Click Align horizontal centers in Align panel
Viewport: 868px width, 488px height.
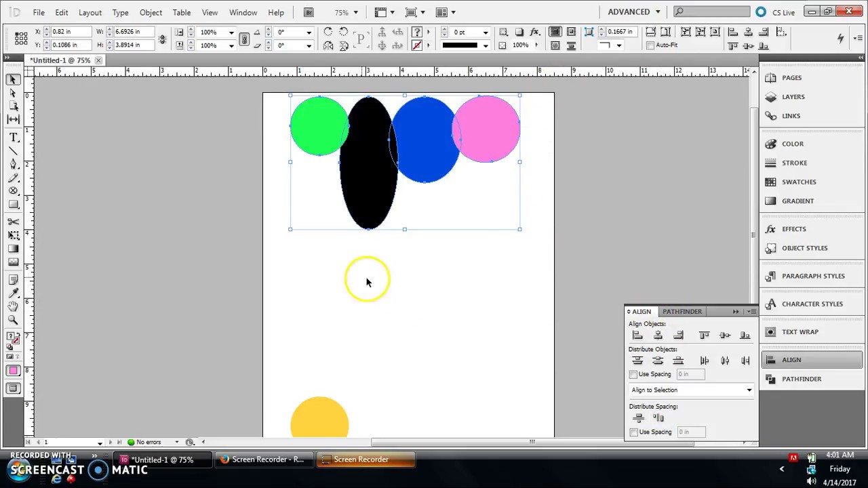[x=658, y=335]
